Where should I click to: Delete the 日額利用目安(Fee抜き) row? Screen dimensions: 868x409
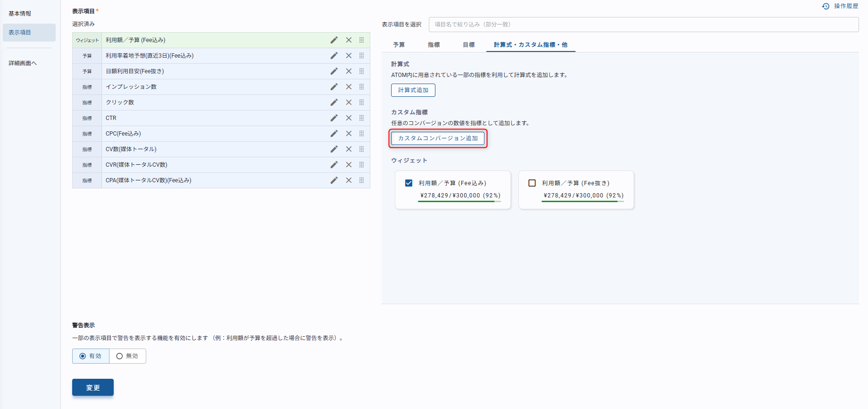[349, 71]
